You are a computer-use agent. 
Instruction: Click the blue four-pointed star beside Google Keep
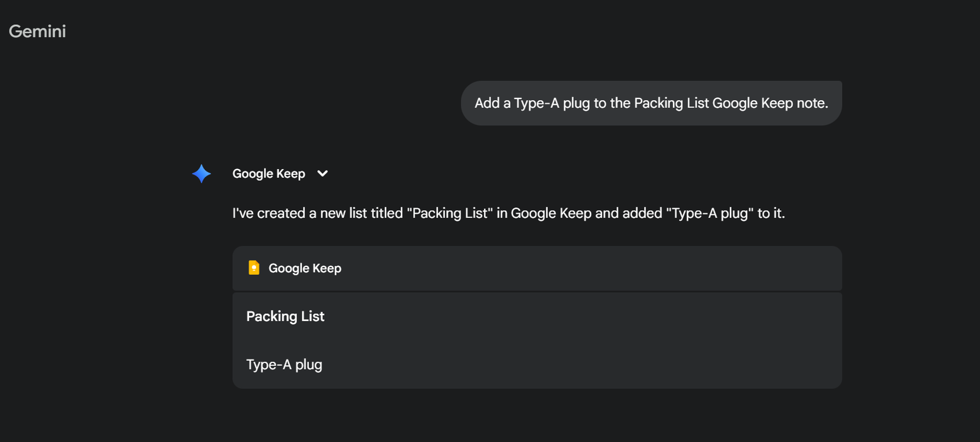201,173
